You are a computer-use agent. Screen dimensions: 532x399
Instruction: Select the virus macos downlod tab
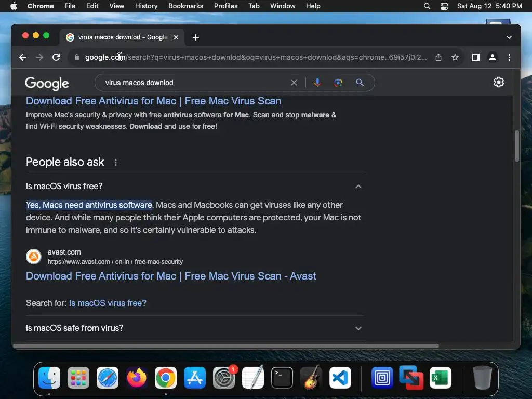pyautogui.click(x=122, y=37)
